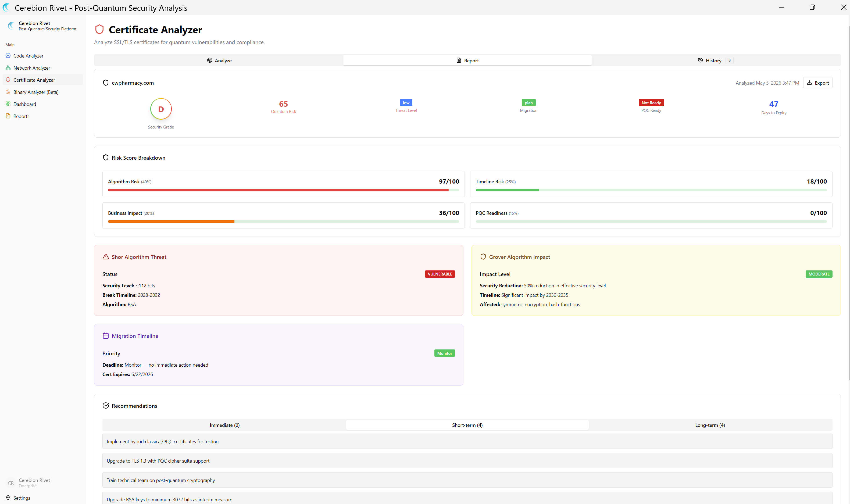Screen dimensions: 850x504
Task: Click the MODERATE impact badge
Action: pyautogui.click(x=819, y=274)
